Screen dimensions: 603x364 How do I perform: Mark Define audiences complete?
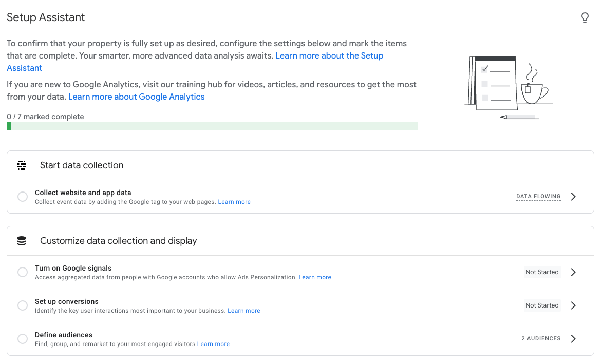[x=23, y=339]
